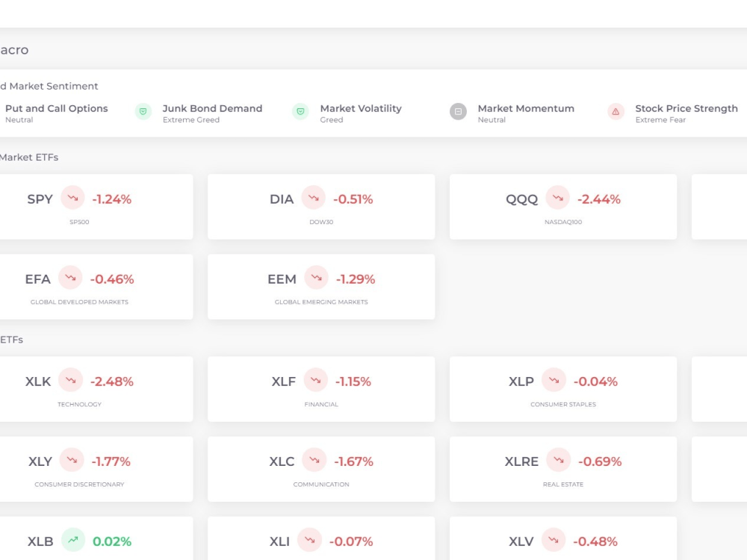
Task: Click the -0.51% change value
Action: pos(353,199)
